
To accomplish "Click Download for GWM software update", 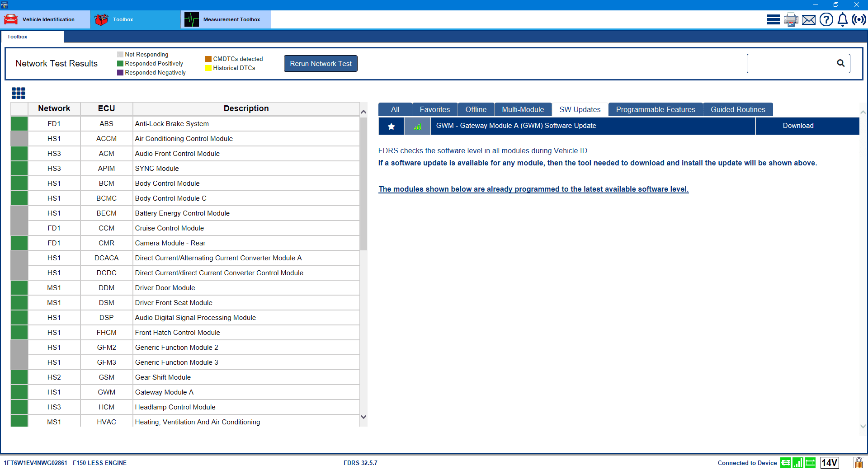I will point(798,126).
